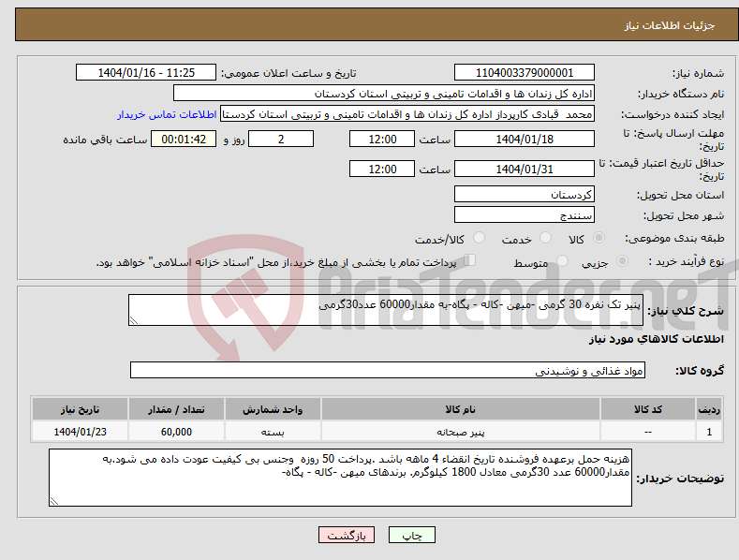Click the گروه کالا field مواد غذائی و نوشیدنی

point(388,371)
